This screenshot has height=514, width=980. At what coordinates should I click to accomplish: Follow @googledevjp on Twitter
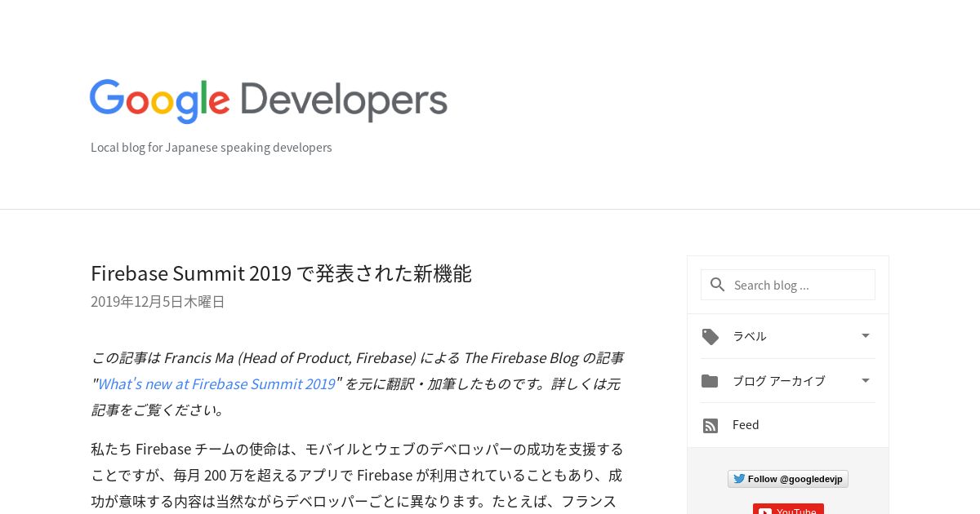click(788, 479)
